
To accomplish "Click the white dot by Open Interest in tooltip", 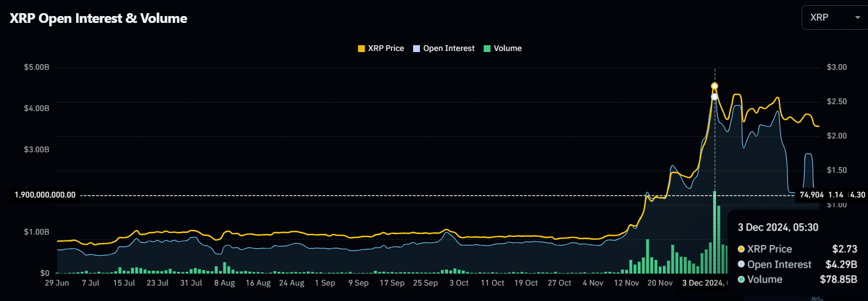I will click(x=741, y=264).
